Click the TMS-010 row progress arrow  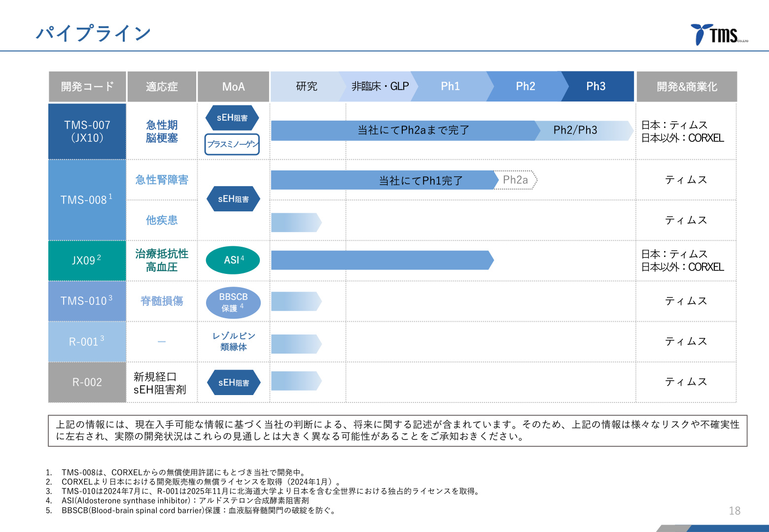[296, 301]
